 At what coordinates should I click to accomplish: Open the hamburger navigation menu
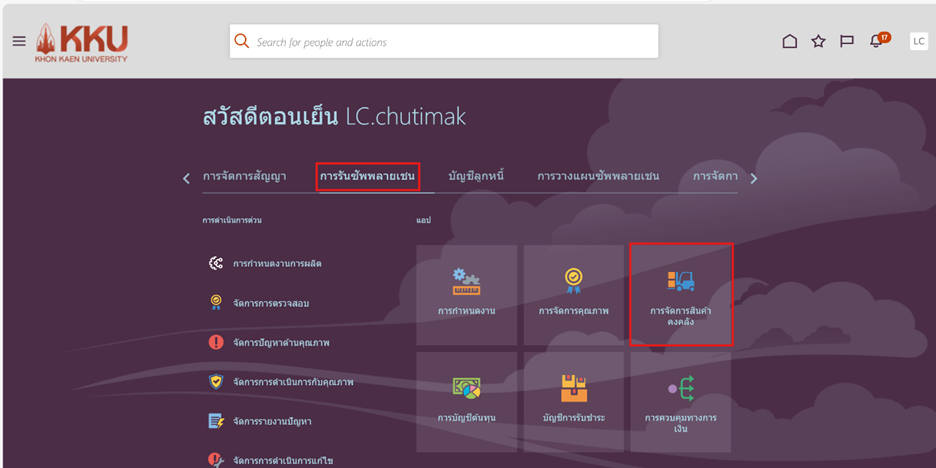(19, 41)
